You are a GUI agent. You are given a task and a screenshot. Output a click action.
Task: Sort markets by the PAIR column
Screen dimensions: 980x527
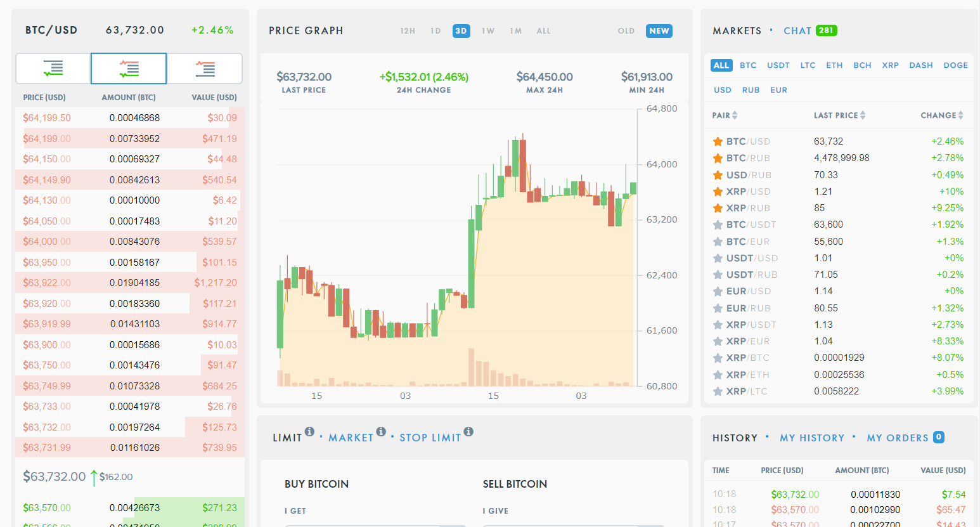coord(725,115)
